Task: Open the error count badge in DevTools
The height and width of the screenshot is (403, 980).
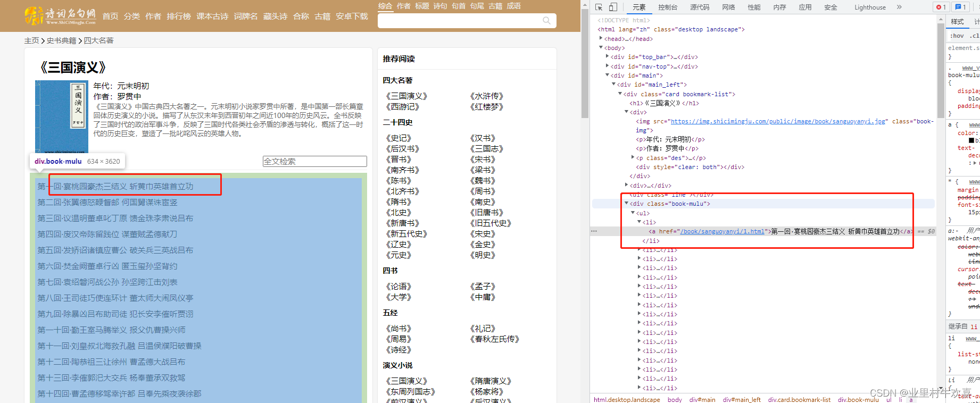Action: click(941, 7)
